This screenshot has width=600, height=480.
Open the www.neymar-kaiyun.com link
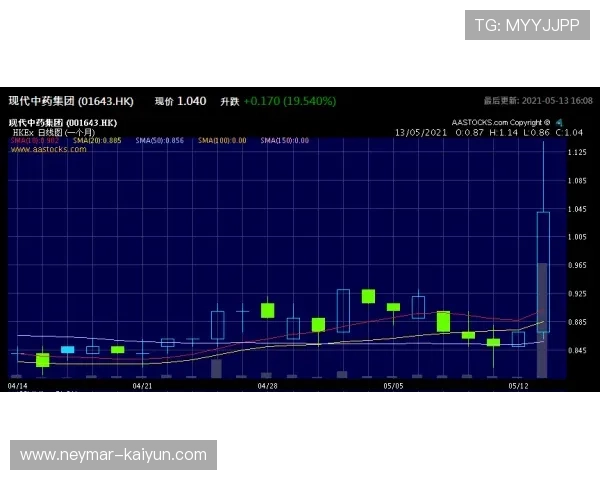(114, 455)
